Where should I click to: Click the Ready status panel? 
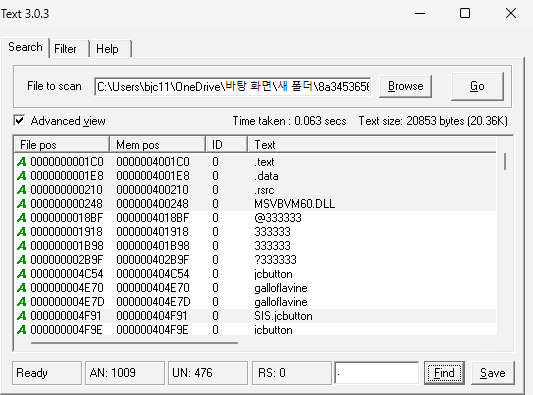pos(47,373)
